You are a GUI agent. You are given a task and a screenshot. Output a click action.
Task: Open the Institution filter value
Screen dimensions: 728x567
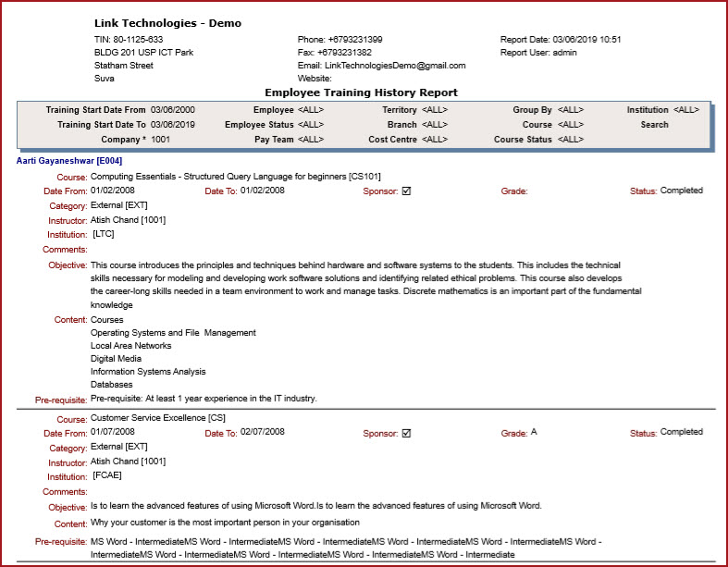click(686, 110)
